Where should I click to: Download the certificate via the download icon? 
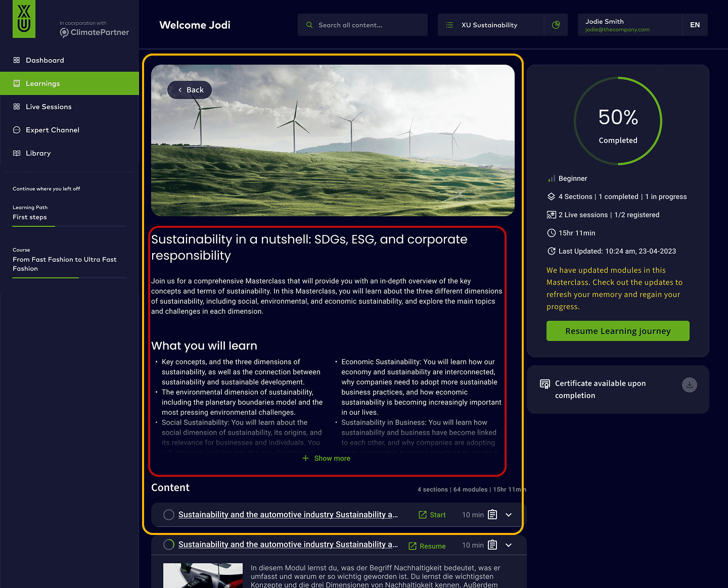point(690,385)
